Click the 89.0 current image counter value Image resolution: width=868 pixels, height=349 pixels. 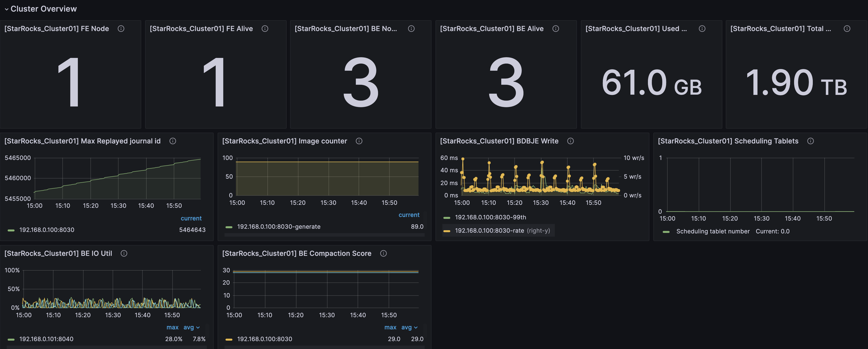point(417,227)
